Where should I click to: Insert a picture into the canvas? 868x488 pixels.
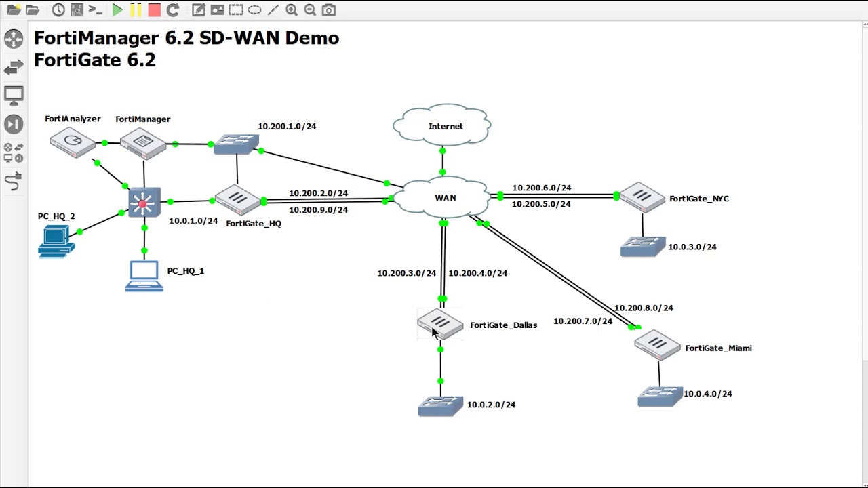[218, 10]
